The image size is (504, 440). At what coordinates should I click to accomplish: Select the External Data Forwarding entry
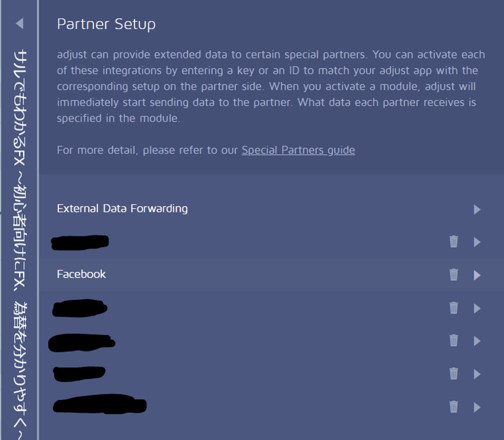click(x=122, y=208)
